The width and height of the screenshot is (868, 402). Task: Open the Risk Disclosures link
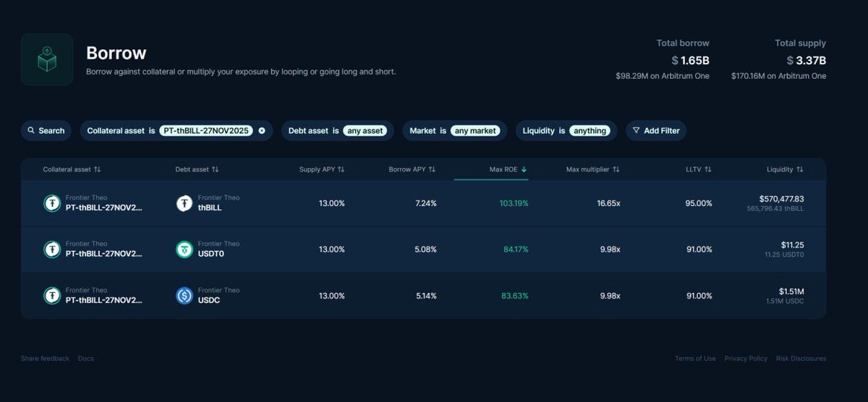(x=801, y=359)
